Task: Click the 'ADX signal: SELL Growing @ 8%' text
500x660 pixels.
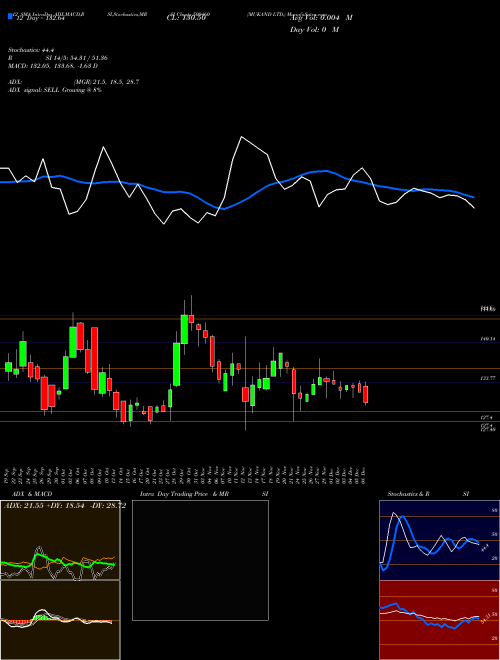Action: 55,90
